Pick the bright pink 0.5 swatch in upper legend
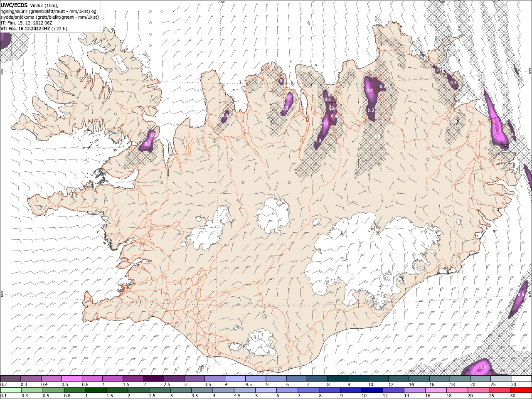The image size is (532, 399). point(72,379)
